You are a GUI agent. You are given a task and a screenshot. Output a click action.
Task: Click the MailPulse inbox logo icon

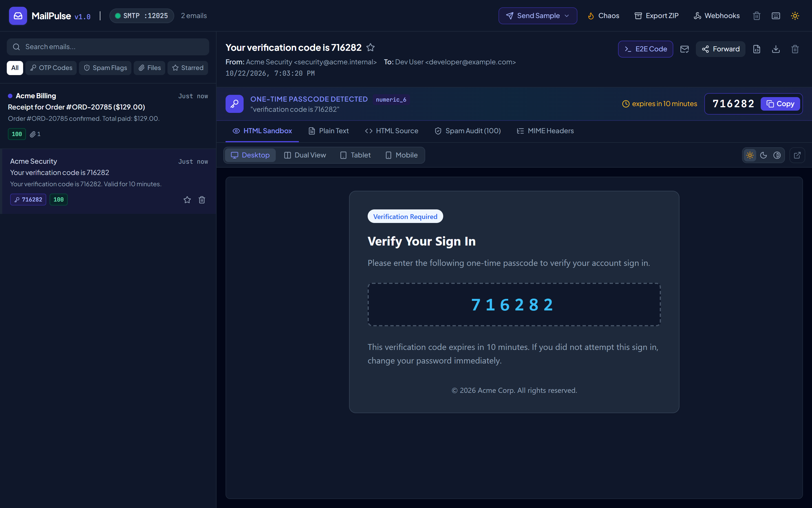tap(18, 16)
